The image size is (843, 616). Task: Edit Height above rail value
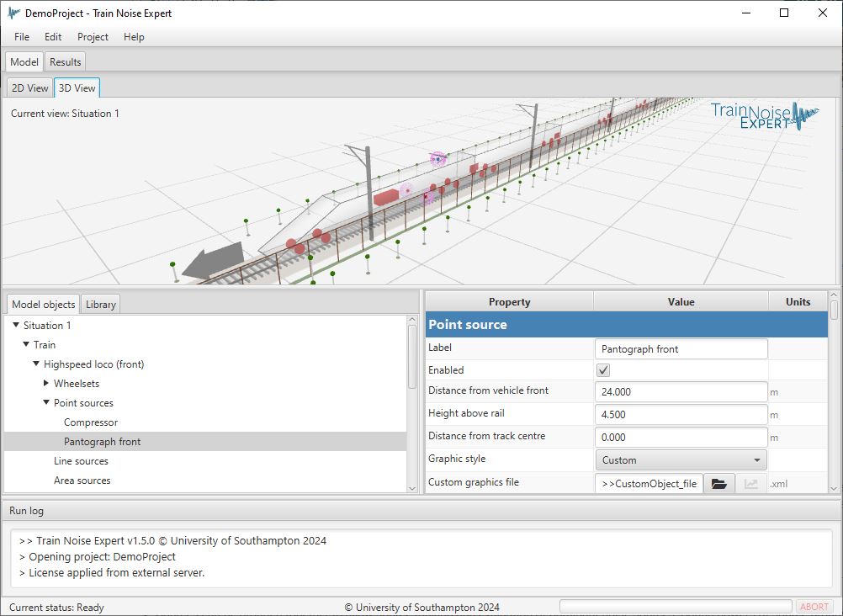click(x=681, y=414)
